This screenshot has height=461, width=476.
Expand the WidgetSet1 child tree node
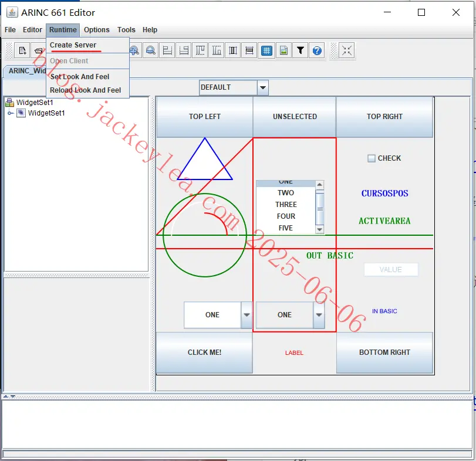(11, 113)
